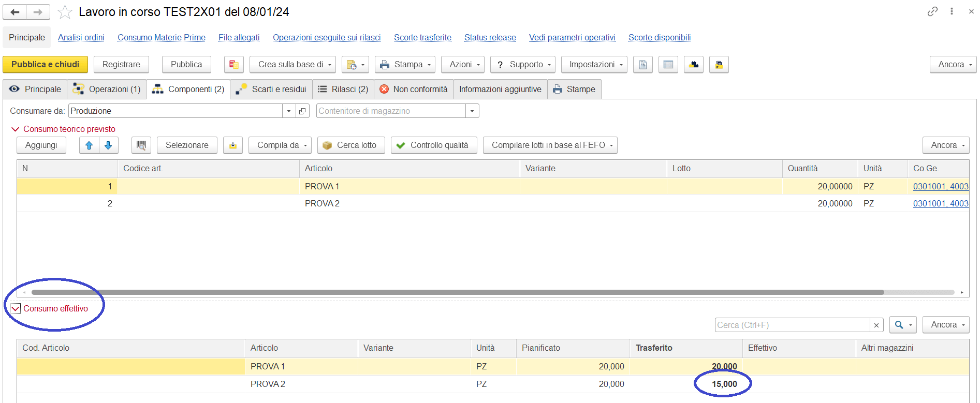
Task: Open Contenitore di magazzino dropdown arrow
Action: coord(472,111)
